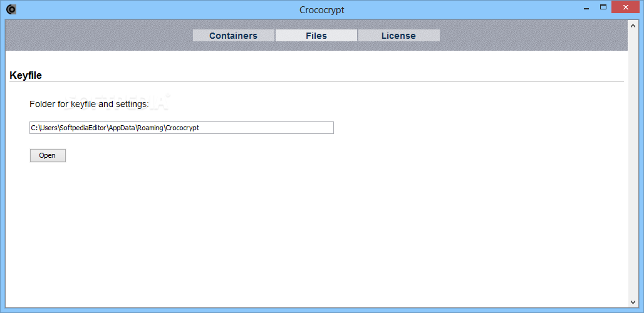The width and height of the screenshot is (644, 313).
Task: Select the Files tab
Action: 316,36
